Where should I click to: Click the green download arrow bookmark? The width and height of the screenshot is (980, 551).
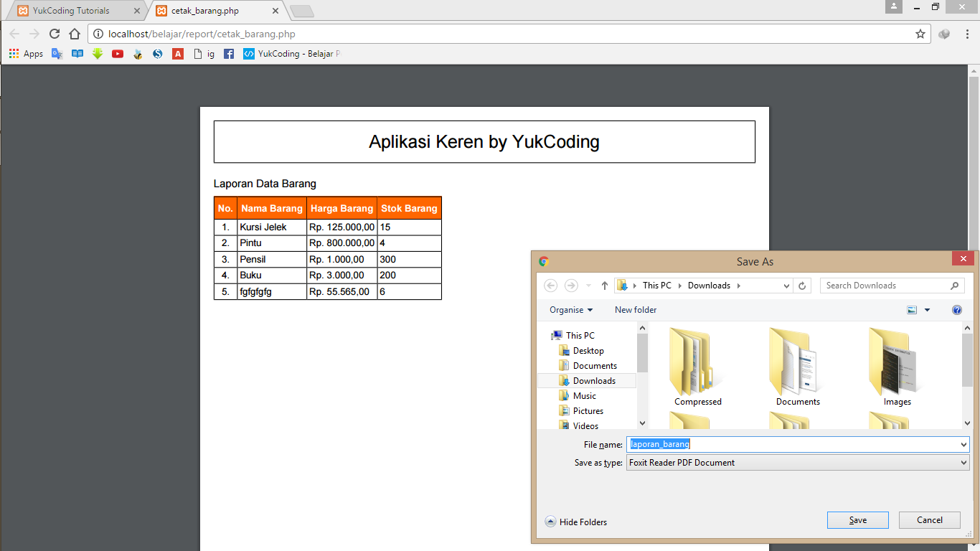[x=97, y=53]
